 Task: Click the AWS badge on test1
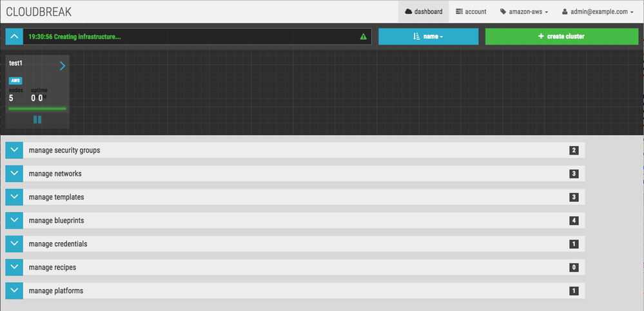point(15,80)
